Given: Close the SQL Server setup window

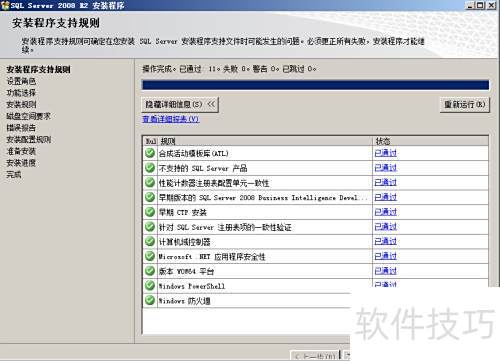Looking at the screenshot, I should (491, 5).
